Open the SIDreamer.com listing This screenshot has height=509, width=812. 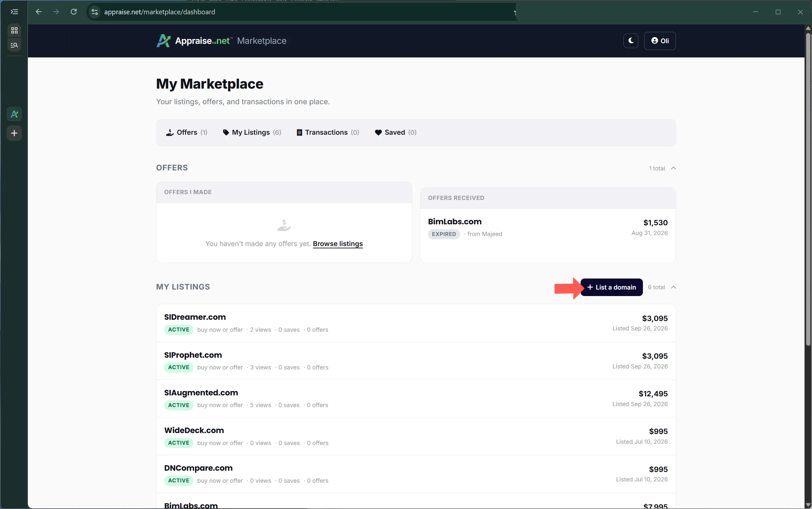pyautogui.click(x=416, y=323)
